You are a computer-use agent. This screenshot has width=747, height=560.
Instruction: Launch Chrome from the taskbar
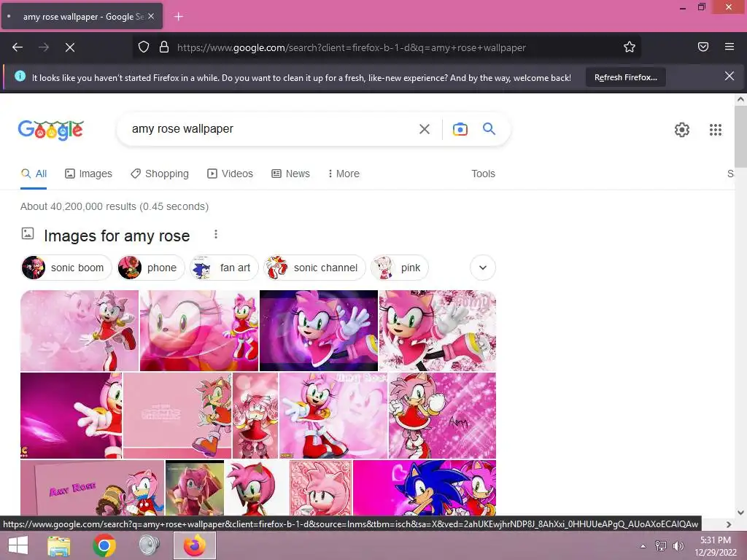(x=104, y=545)
